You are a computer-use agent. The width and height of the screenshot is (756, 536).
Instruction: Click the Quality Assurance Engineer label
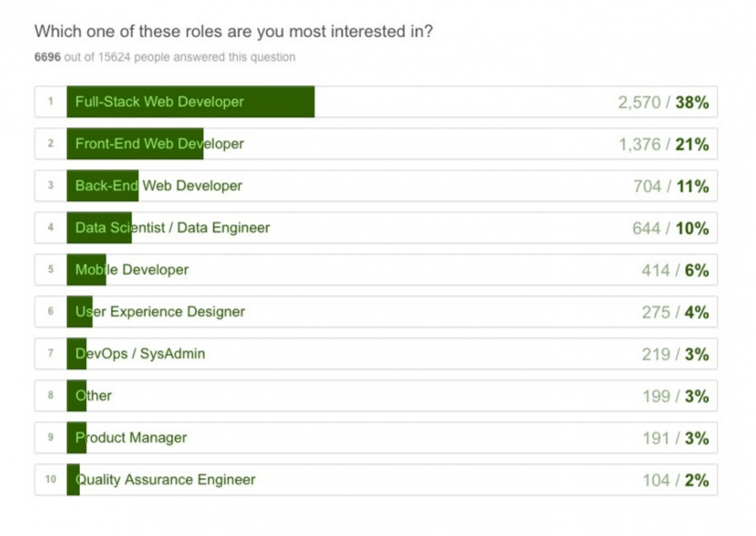click(165, 479)
